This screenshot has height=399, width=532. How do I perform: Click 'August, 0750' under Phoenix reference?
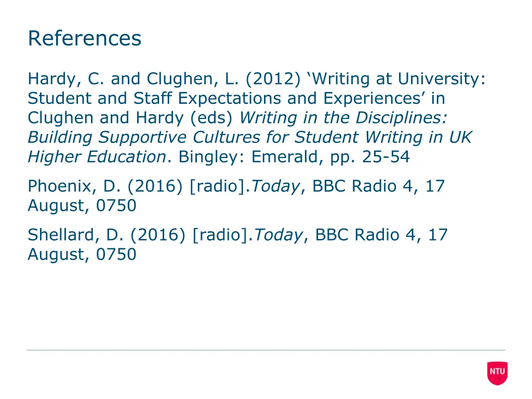[x=82, y=206]
